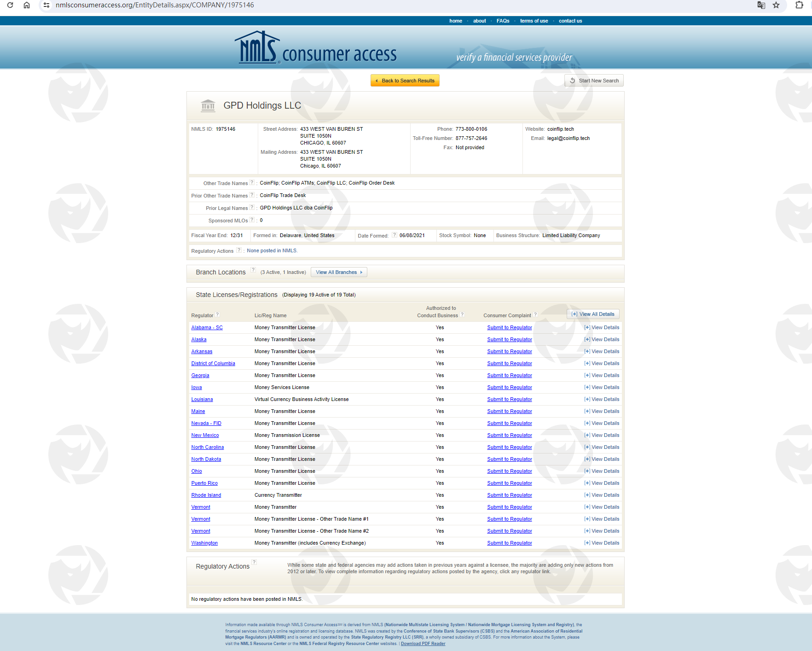Click the site info icon in address bar

(x=46, y=5)
